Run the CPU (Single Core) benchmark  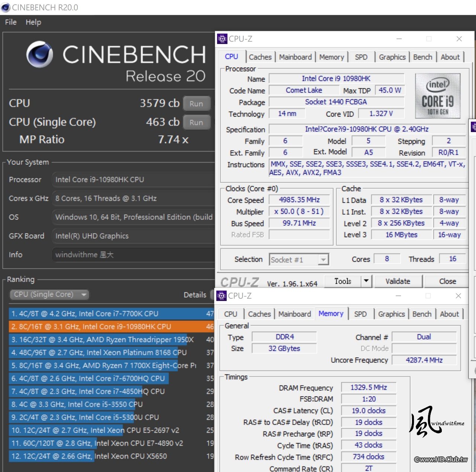[196, 122]
